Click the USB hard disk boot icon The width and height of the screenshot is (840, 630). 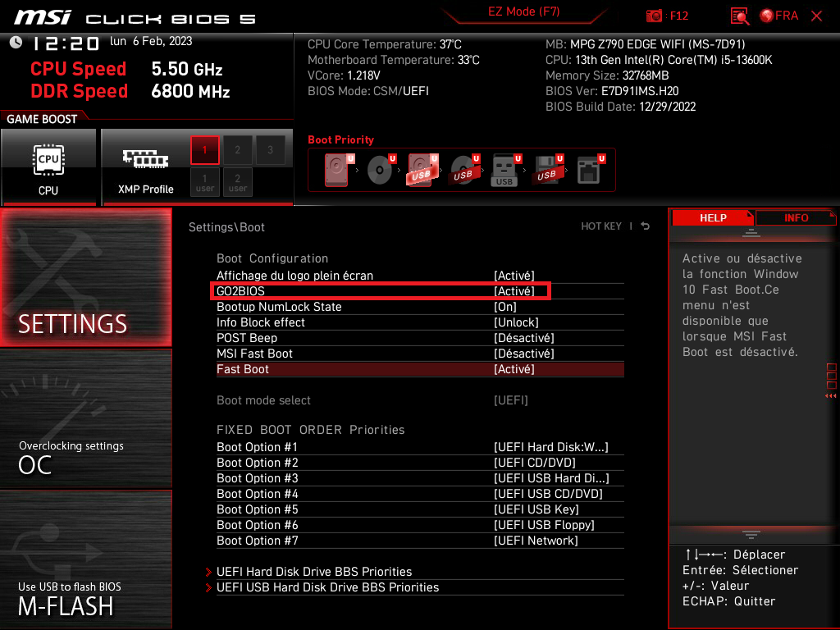(422, 170)
